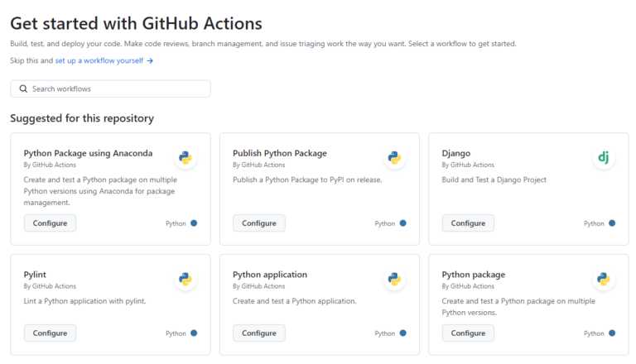Select the Python package card title

[x=474, y=275]
